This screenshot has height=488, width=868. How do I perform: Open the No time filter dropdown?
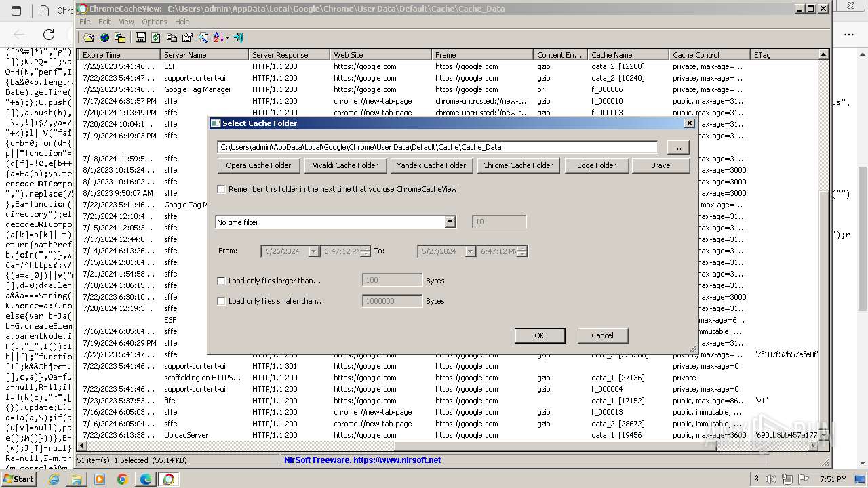pyautogui.click(x=450, y=222)
